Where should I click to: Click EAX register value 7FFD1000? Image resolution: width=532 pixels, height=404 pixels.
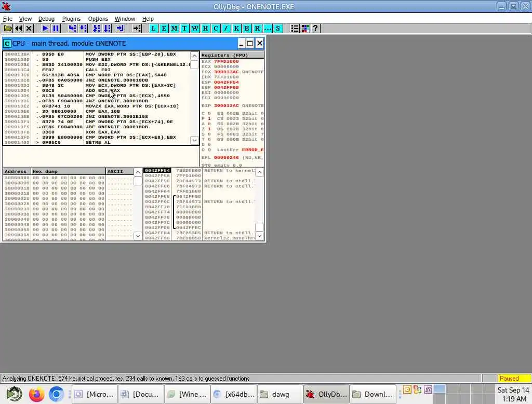point(227,61)
